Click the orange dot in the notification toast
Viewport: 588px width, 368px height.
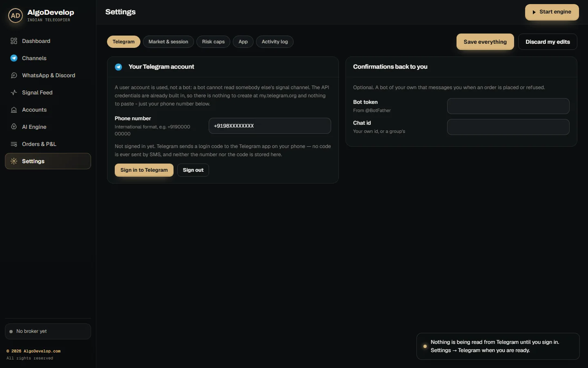point(425,346)
